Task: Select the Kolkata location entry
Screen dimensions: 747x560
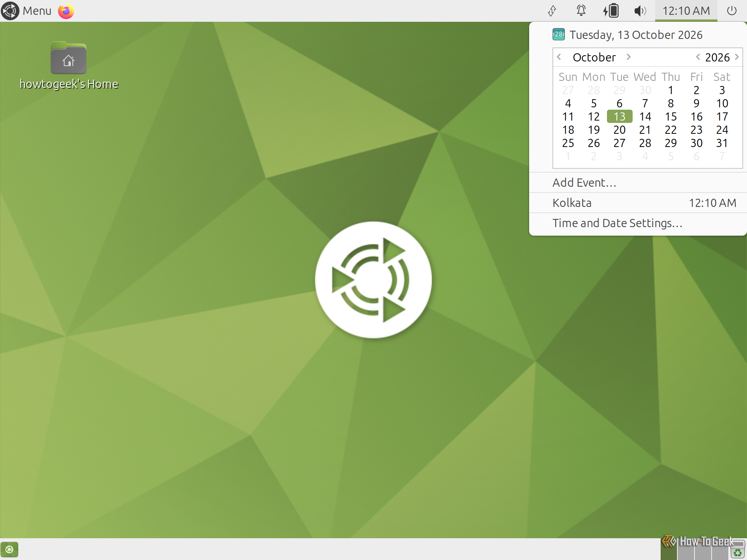Action: [x=638, y=203]
